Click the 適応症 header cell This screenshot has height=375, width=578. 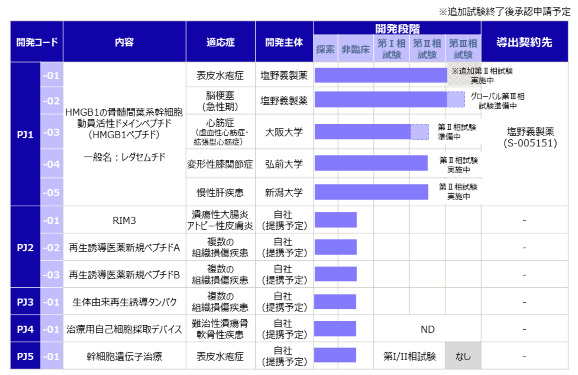(221, 42)
